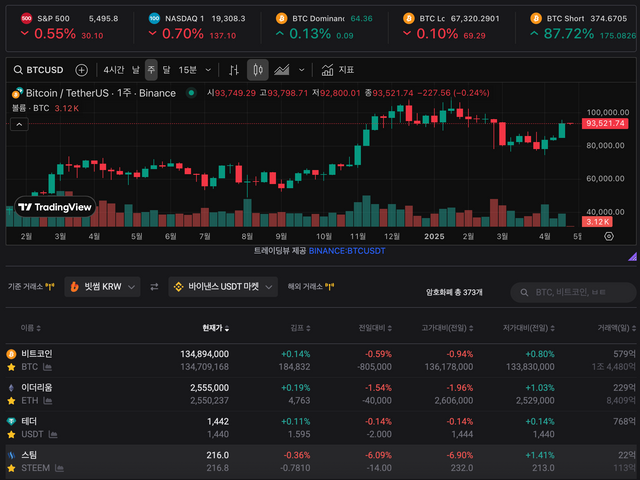Select the S&P 500 ticker
The height and width of the screenshot is (480, 640).
coord(69,27)
